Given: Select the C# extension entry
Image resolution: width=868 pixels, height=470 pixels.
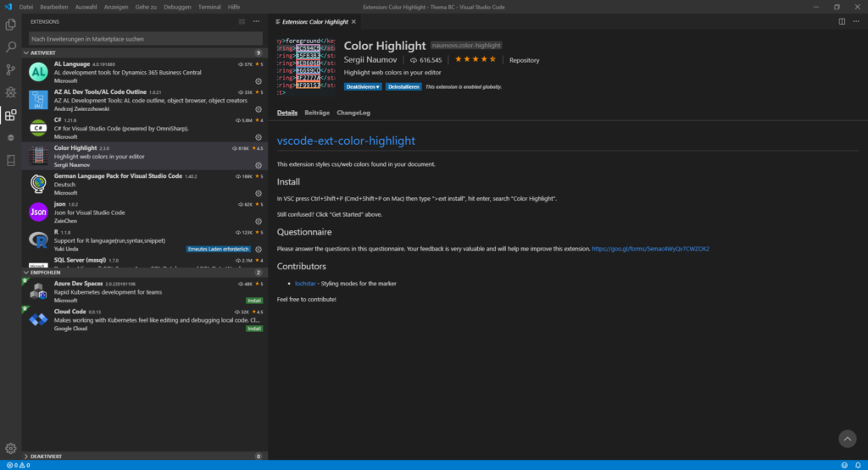Looking at the screenshot, I should click(x=145, y=128).
